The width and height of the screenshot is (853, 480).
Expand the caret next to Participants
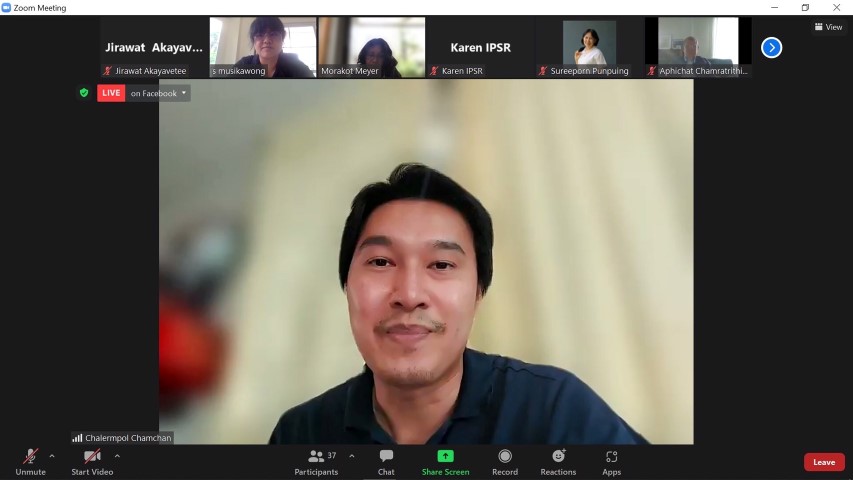(351, 456)
